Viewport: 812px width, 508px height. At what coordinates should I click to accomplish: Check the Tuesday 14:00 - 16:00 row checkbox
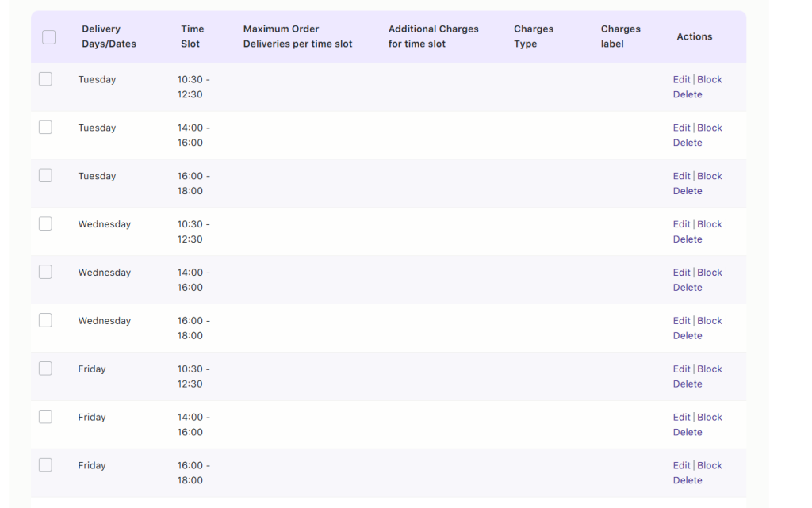click(x=45, y=127)
